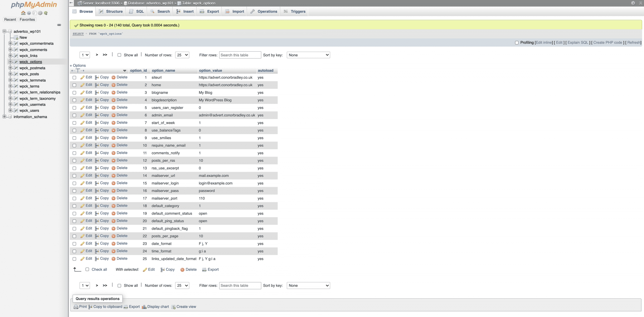This screenshot has width=644, height=317.
Task: Click the sort direction triangle in column header
Action: [125, 71]
